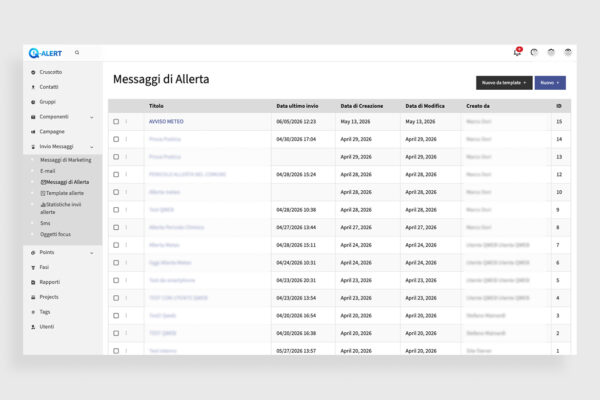Click the cell 06/05/2026 12:23
Screen dimensions: 600x400
click(296, 122)
